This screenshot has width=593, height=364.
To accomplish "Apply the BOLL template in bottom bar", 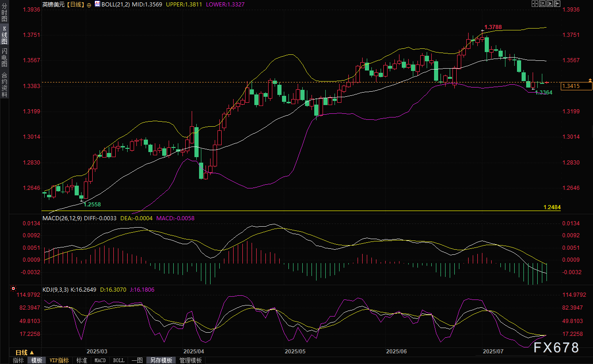I will (118, 360).
